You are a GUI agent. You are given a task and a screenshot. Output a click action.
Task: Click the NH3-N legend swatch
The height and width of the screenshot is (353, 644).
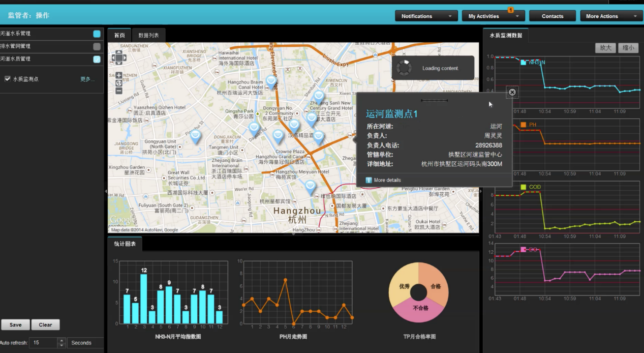pos(524,62)
